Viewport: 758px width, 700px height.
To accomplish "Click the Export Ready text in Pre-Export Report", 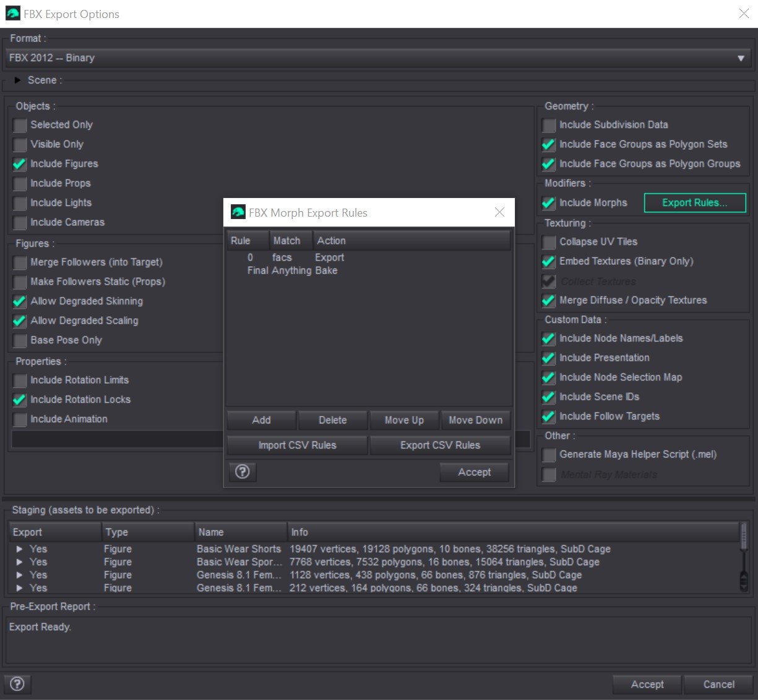I will click(40, 627).
